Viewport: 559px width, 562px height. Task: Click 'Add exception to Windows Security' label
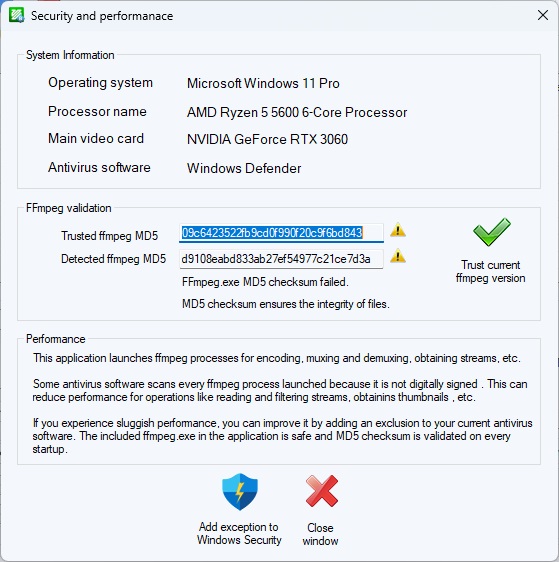(239, 533)
